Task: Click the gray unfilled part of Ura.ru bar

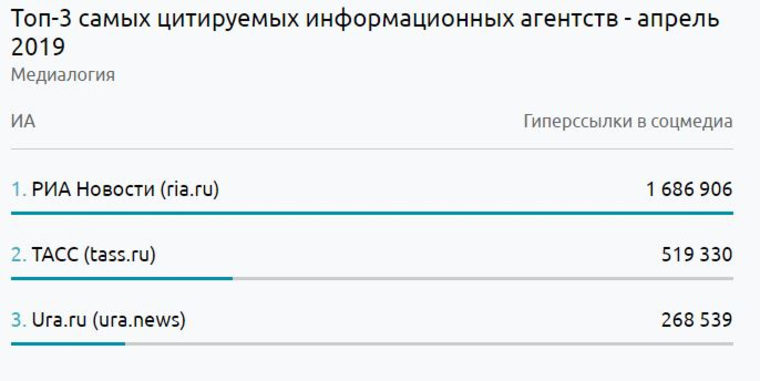Action: (x=429, y=344)
